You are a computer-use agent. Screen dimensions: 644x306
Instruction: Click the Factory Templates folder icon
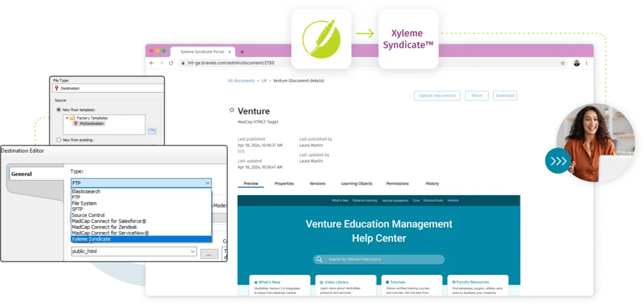pyautogui.click(x=73, y=118)
